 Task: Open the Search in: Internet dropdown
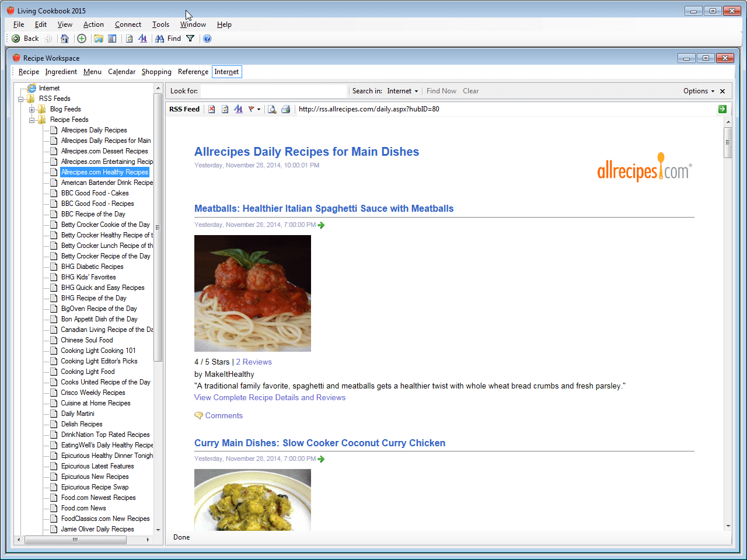[x=403, y=91]
